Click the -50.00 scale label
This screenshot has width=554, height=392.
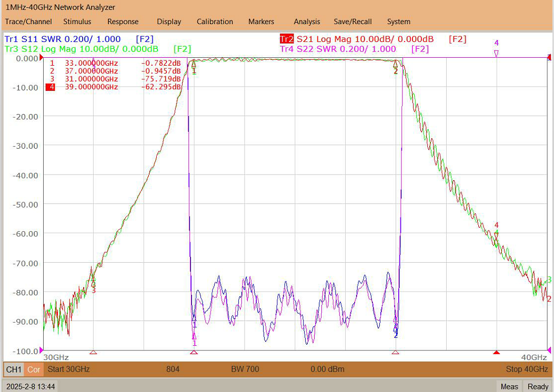coord(25,204)
